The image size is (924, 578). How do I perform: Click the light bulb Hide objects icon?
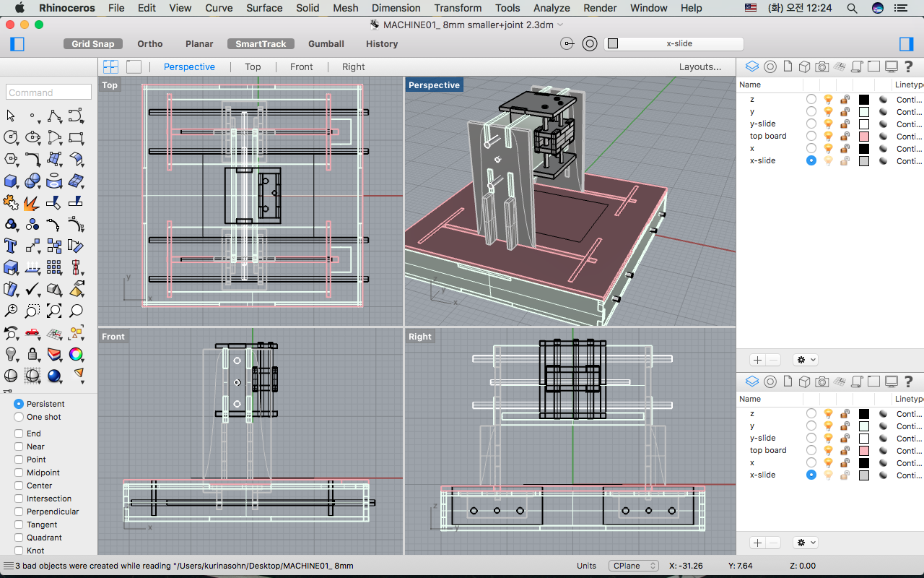pyautogui.click(x=11, y=354)
